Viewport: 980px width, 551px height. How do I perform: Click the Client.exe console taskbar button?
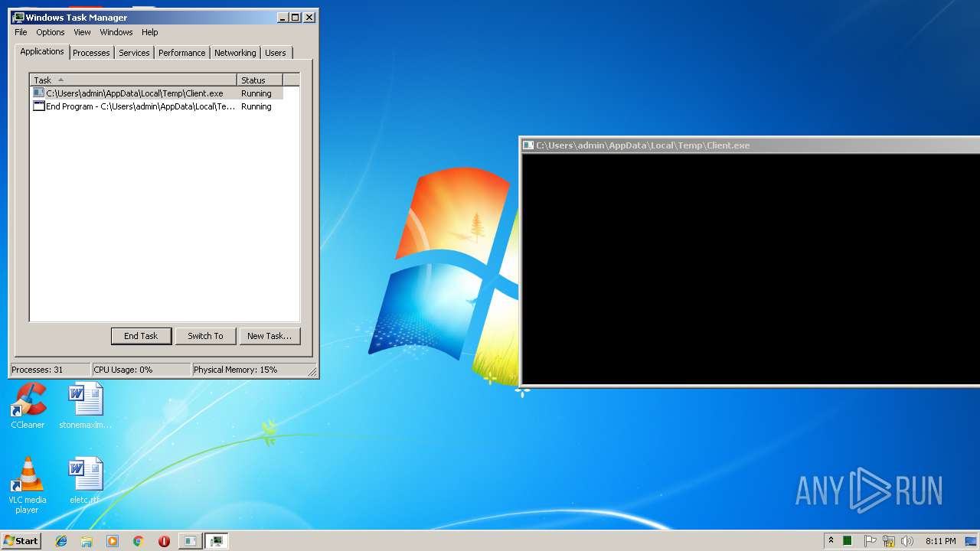click(190, 541)
